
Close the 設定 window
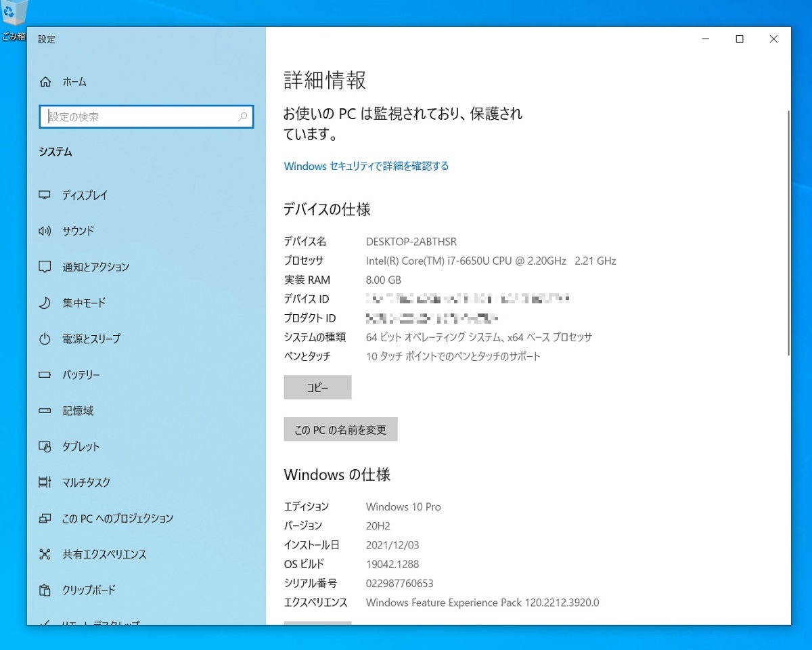coord(773,39)
